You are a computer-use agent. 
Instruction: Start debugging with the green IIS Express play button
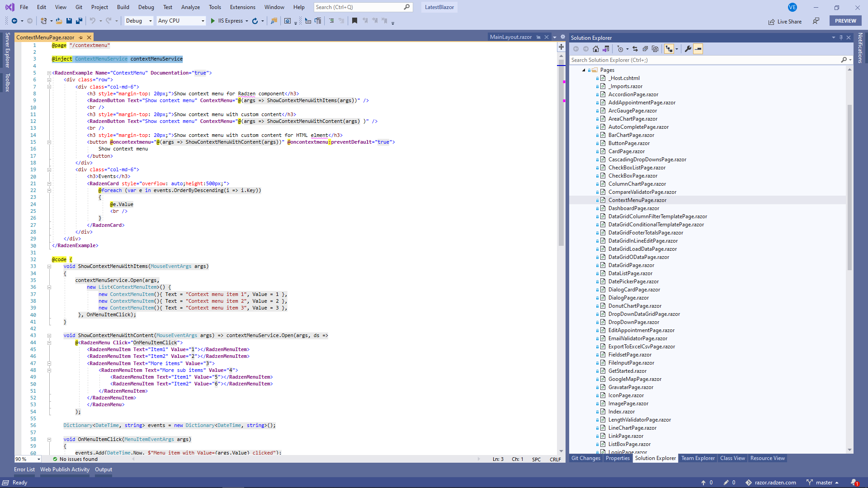[213, 21]
